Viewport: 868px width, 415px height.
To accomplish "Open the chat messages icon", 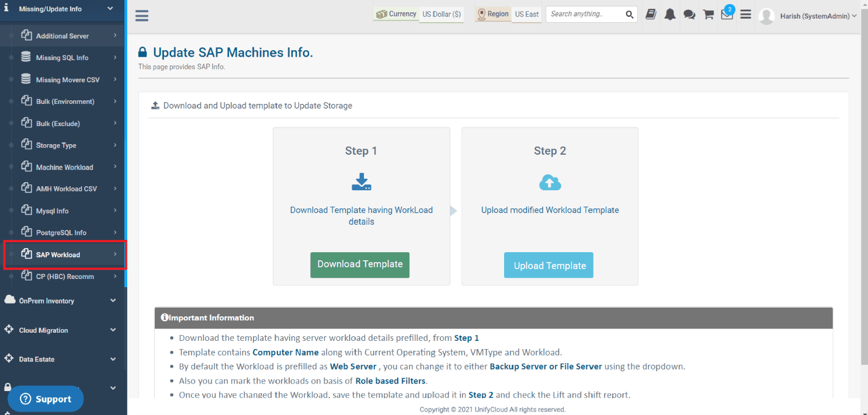I will tap(689, 15).
